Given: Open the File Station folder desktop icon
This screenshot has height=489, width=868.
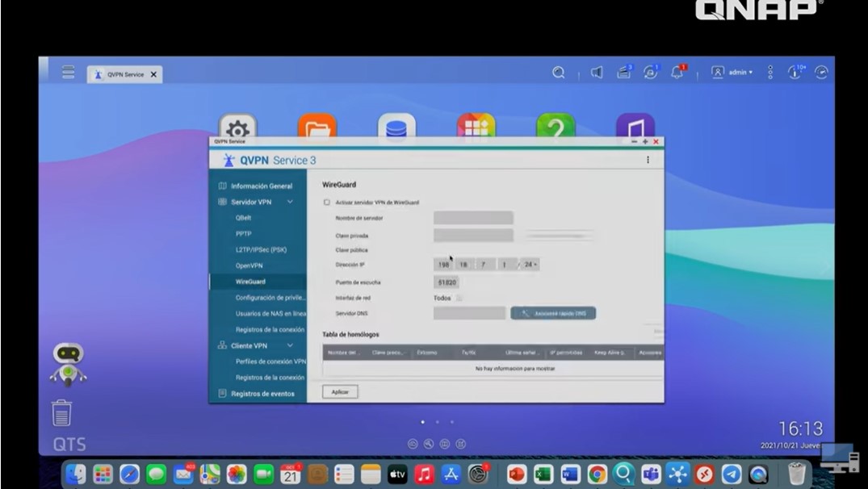Looking at the screenshot, I should [x=317, y=126].
